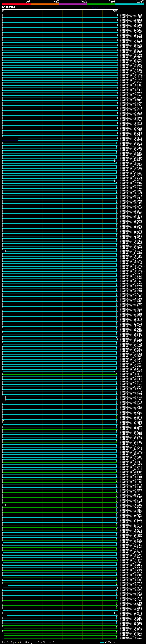Choose the UniRef100_Q8W529 label

[131, 115]
